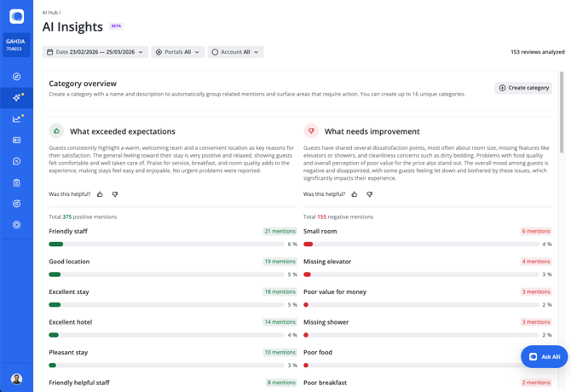The height and width of the screenshot is (392, 571).
Task: Click the 10 mentions badge for Pleasant stay
Action: pos(280,352)
